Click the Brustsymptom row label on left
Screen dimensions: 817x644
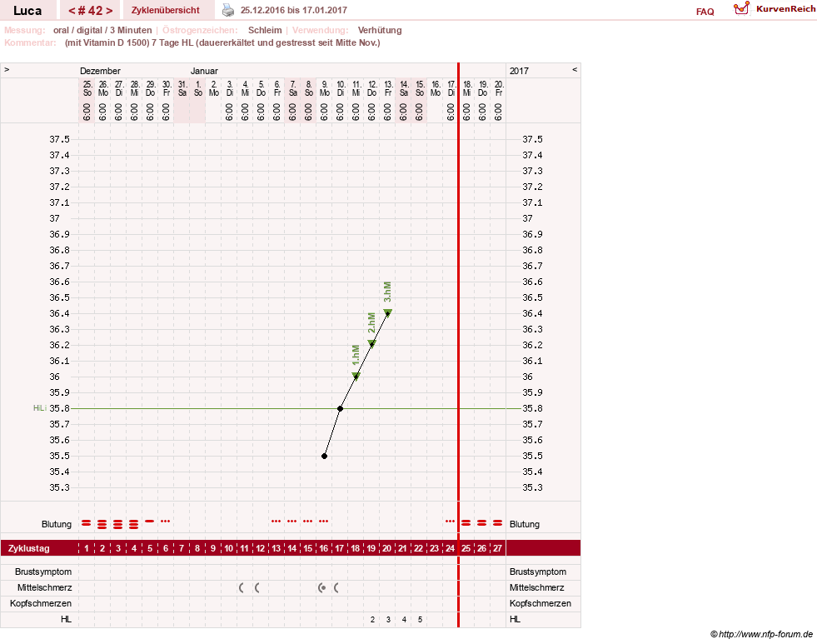43,572
